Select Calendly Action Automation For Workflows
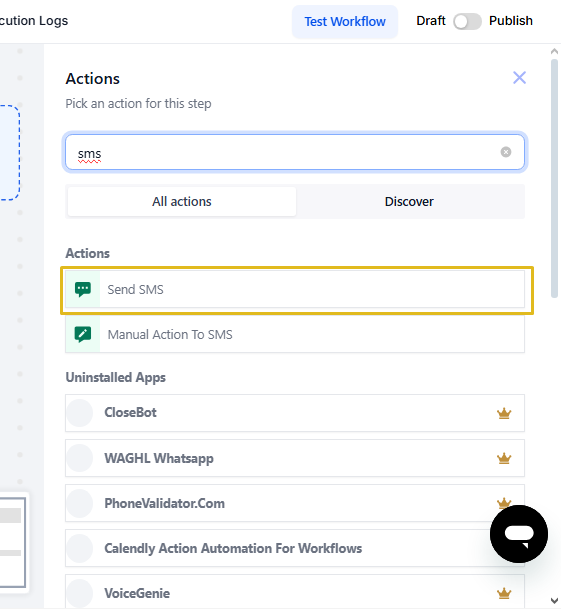The width and height of the screenshot is (561, 609). [295, 548]
